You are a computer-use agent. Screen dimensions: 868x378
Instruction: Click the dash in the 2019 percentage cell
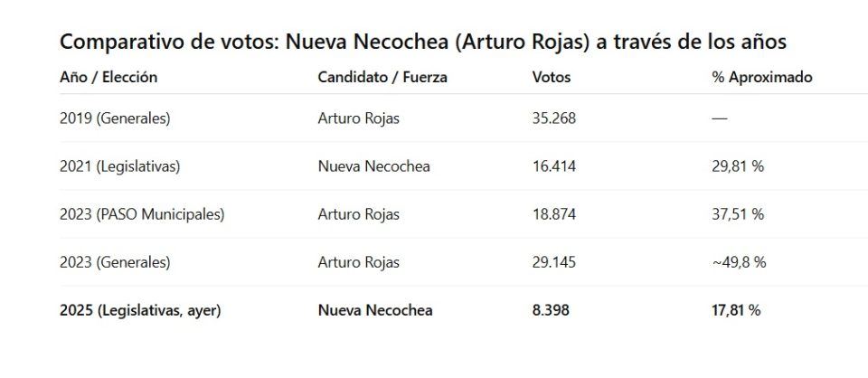(720, 118)
